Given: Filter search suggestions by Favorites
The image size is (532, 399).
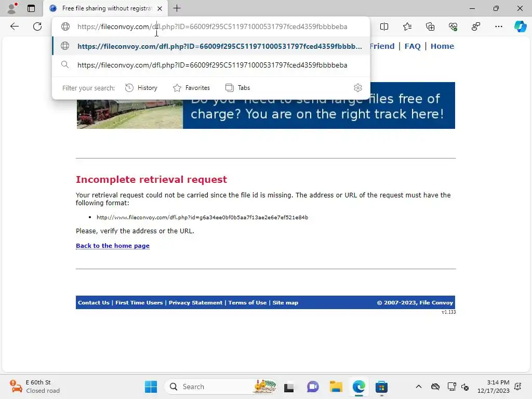Looking at the screenshot, I should click(x=191, y=88).
